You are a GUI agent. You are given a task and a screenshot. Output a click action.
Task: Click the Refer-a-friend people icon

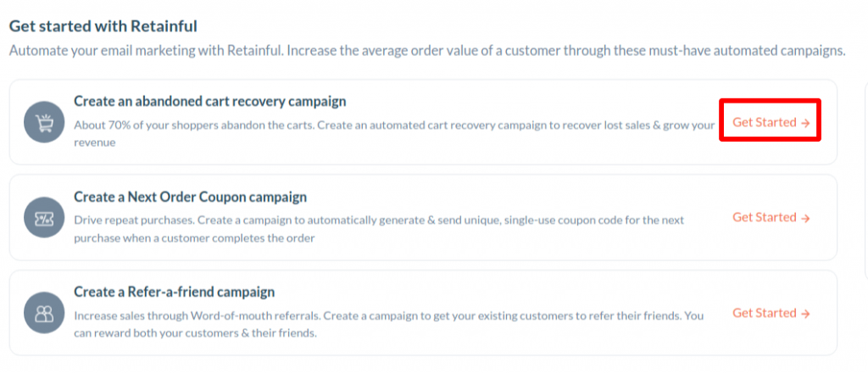click(x=44, y=313)
